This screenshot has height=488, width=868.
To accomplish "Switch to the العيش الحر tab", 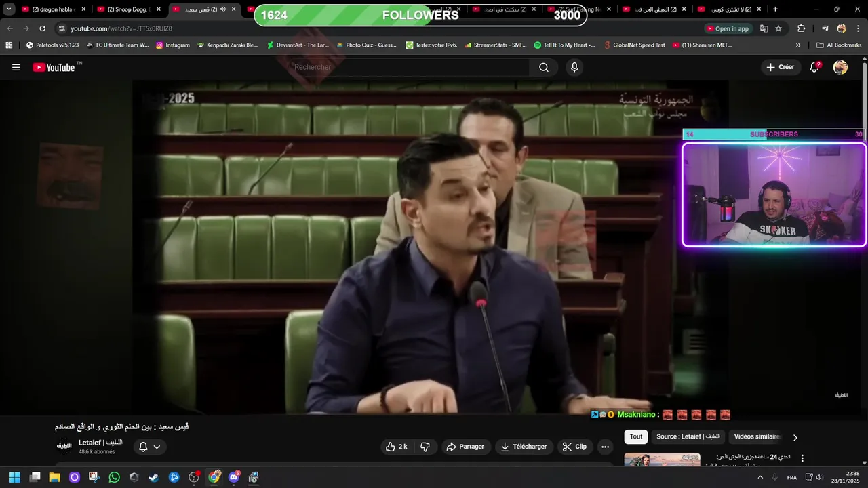I will point(654,9).
